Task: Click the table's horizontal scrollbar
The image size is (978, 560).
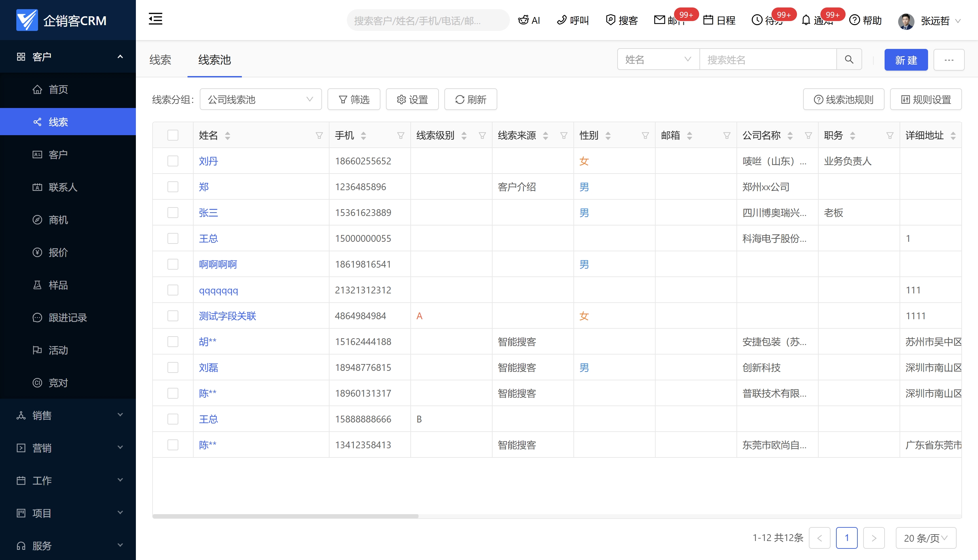Action: tap(285, 516)
